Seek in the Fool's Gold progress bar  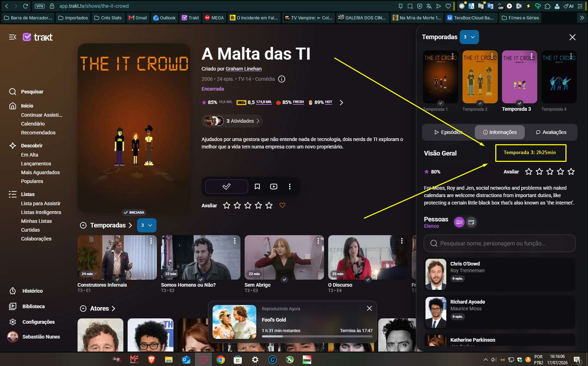point(317,336)
